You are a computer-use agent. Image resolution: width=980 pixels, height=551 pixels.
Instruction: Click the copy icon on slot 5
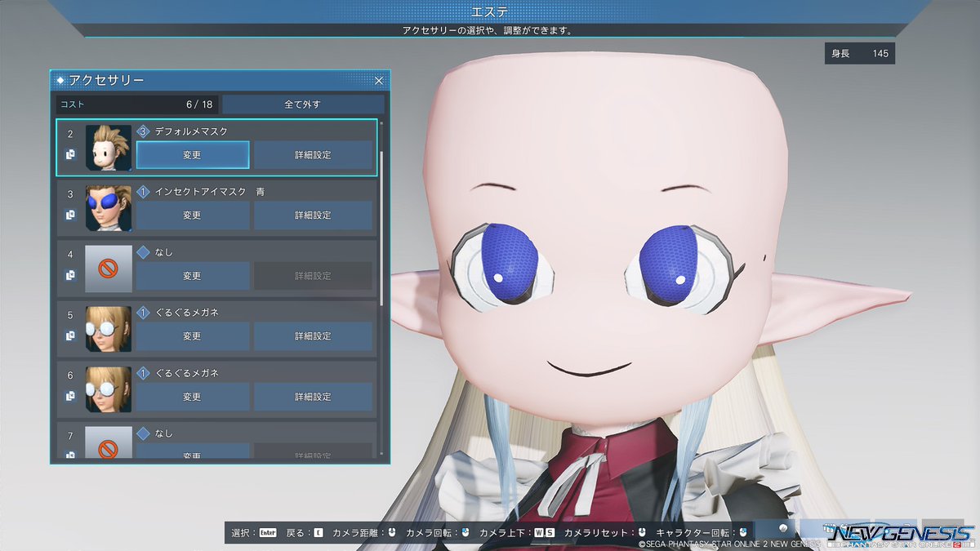(x=70, y=336)
